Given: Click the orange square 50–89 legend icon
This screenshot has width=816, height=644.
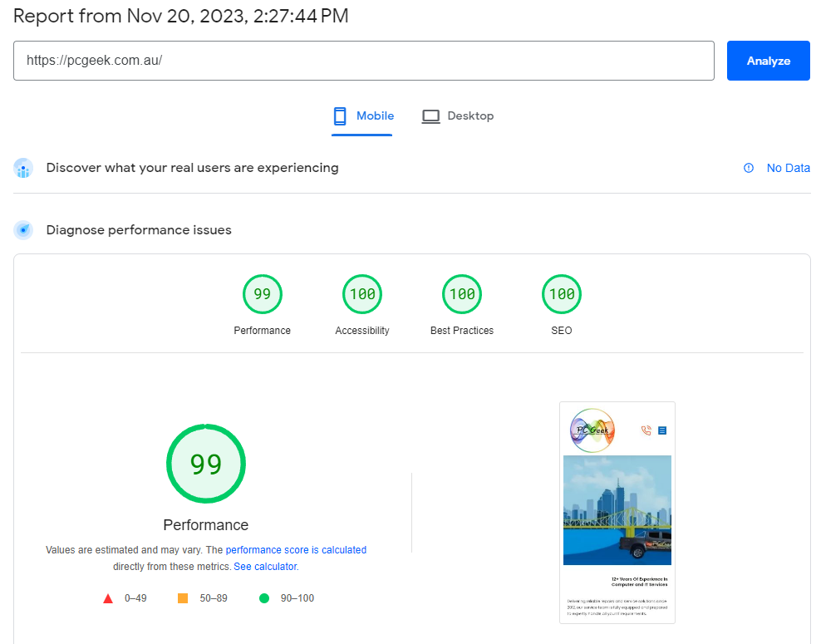Looking at the screenshot, I should coord(183,598).
